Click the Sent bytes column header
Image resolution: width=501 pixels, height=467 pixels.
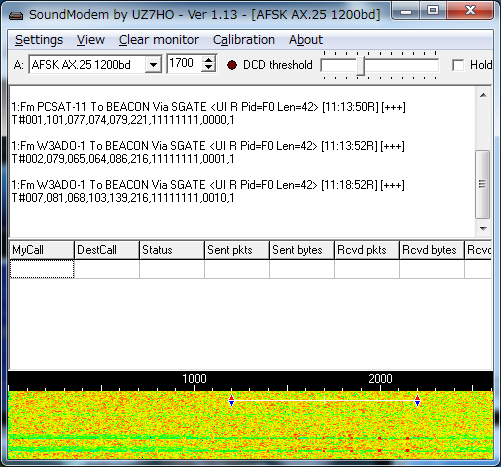point(302,250)
